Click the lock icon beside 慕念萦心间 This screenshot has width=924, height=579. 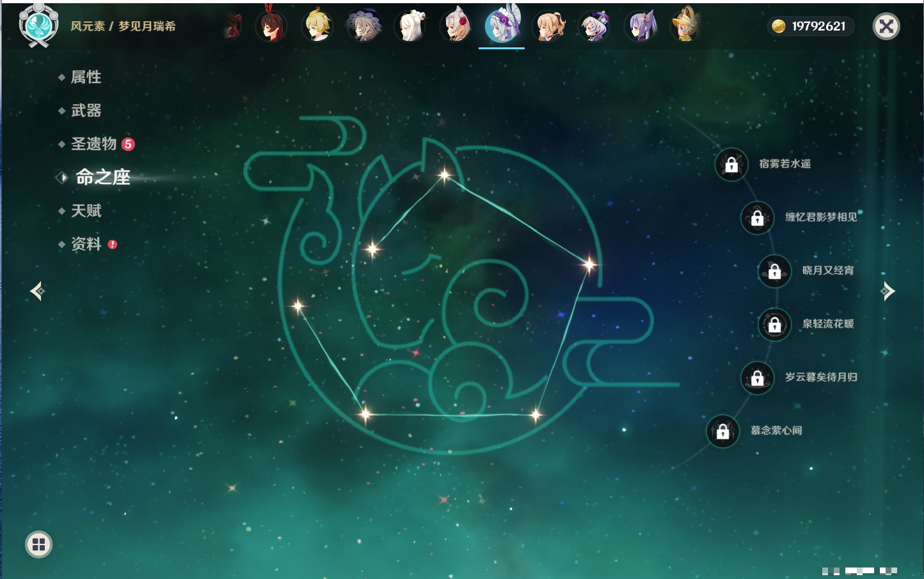tap(723, 431)
